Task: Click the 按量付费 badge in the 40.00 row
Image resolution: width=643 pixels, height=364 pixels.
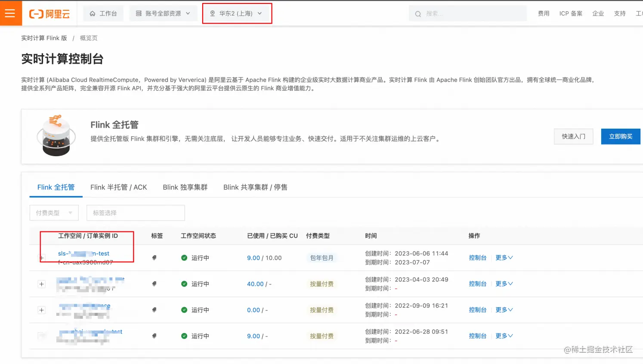Action: (322, 284)
